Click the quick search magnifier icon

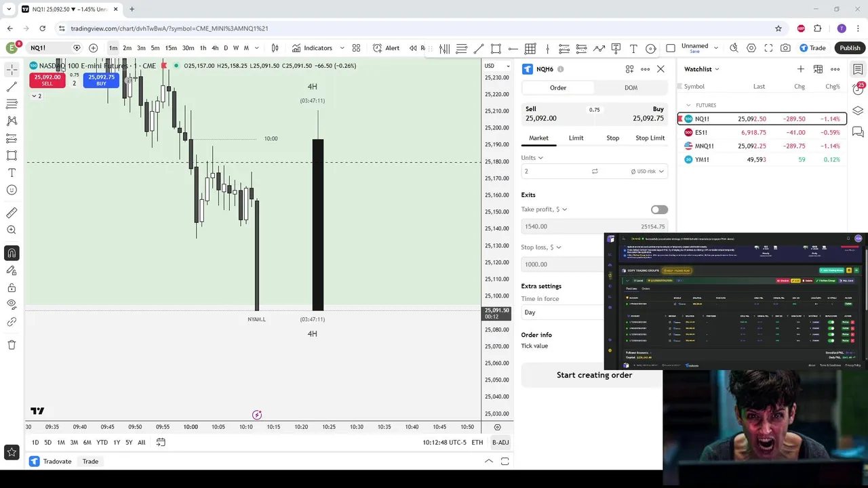(x=734, y=48)
